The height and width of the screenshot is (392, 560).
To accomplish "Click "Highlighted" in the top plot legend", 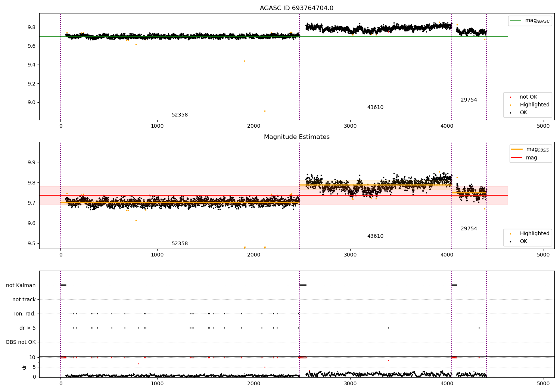I will click(x=530, y=105).
